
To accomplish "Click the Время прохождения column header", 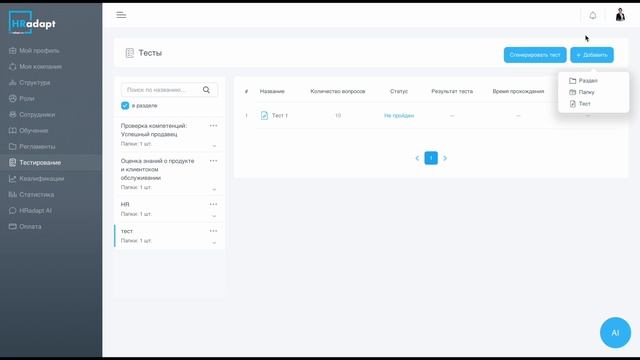I will 518,91.
